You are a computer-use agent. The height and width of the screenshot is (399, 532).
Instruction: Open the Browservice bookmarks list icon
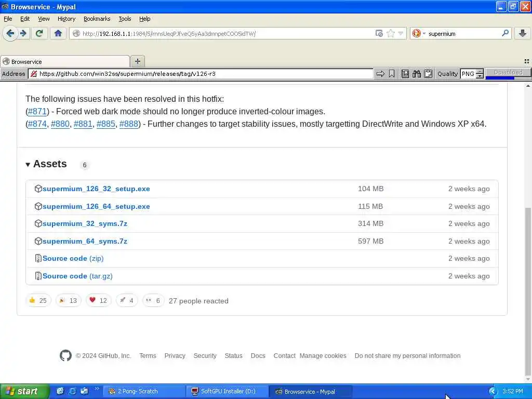coord(405,74)
